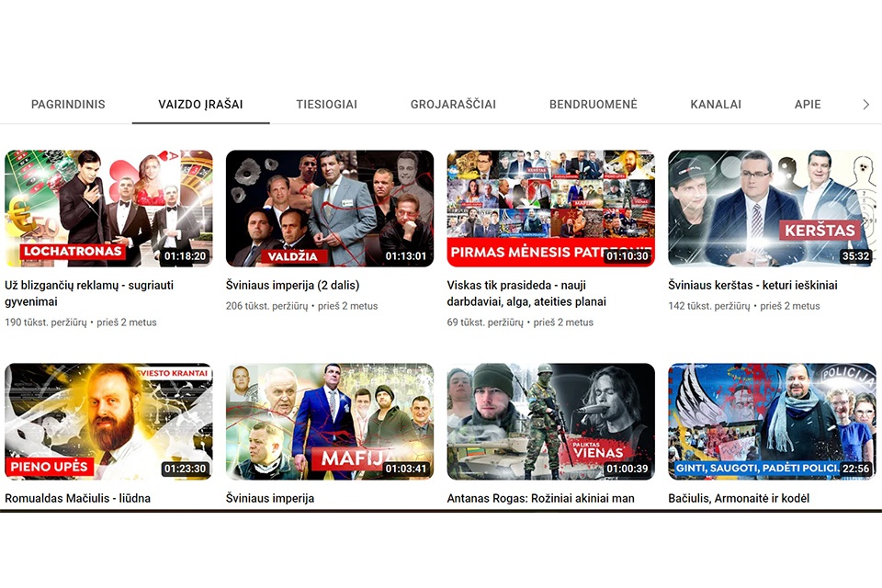Play the GINTI, SAUGOTI police video thumbnail

point(771,421)
